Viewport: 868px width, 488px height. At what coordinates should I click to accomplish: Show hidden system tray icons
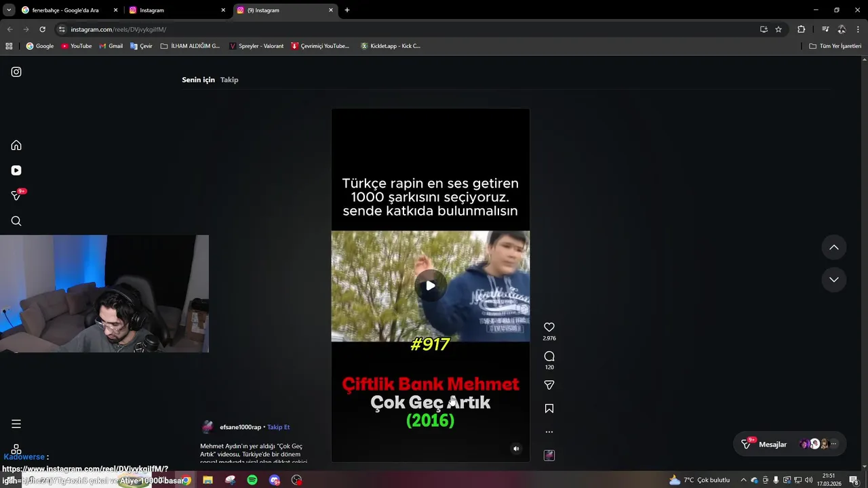click(x=743, y=480)
